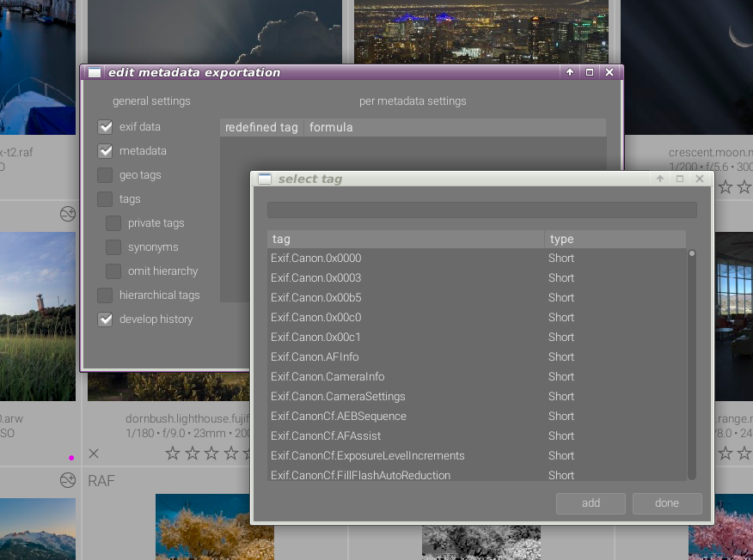The width and height of the screenshot is (753, 560).
Task: Sort list by the type column header
Action: click(x=615, y=239)
